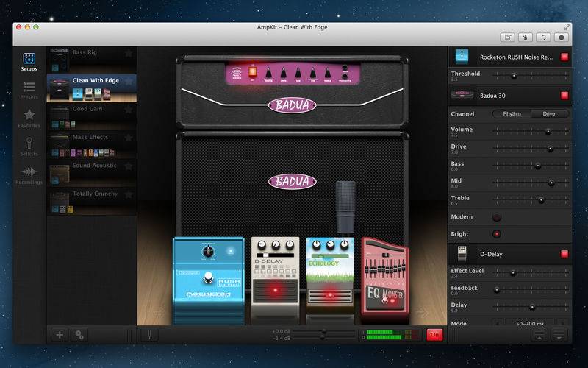Open the tuner tuning fork button
This screenshot has width=588, height=368.
pos(149,335)
